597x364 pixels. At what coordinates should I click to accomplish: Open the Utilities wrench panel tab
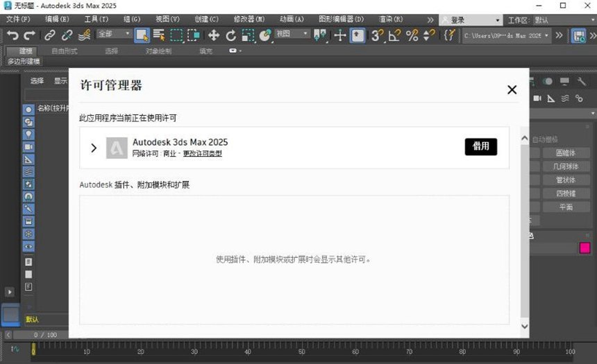(581, 81)
